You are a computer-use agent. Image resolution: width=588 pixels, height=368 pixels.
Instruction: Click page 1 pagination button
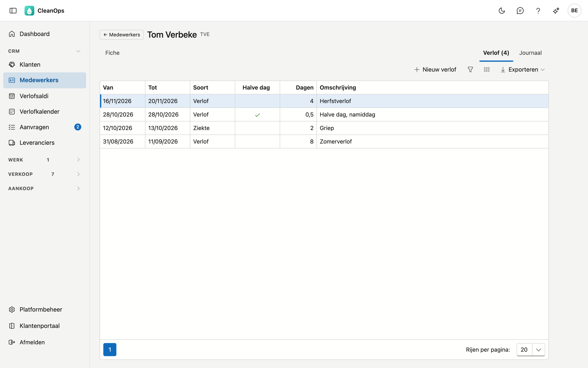[110, 350]
